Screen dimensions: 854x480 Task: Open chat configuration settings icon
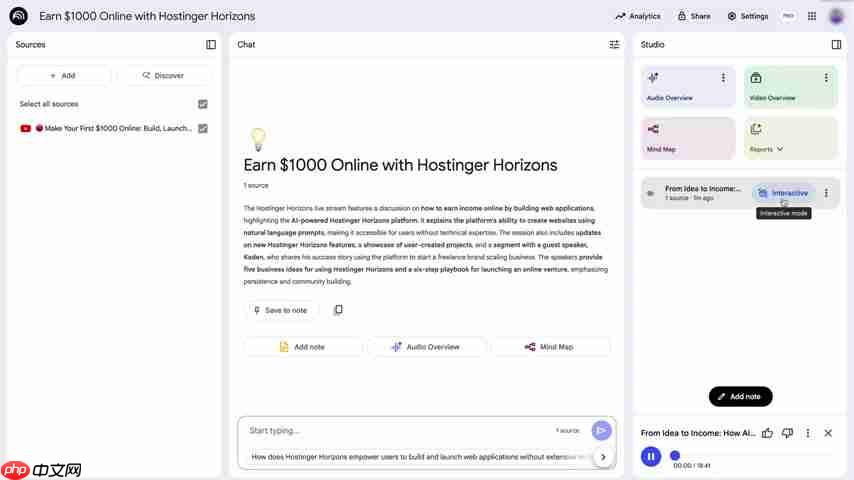[614, 45]
